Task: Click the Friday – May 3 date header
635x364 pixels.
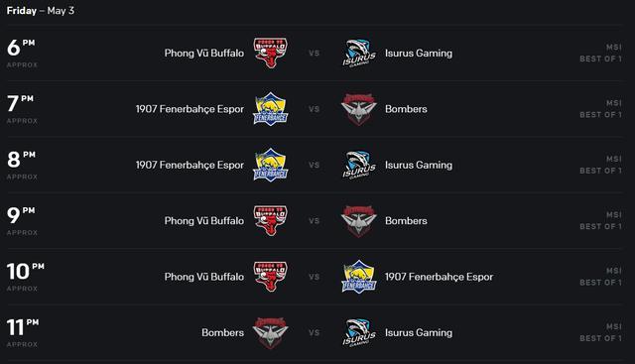Action: (x=41, y=11)
